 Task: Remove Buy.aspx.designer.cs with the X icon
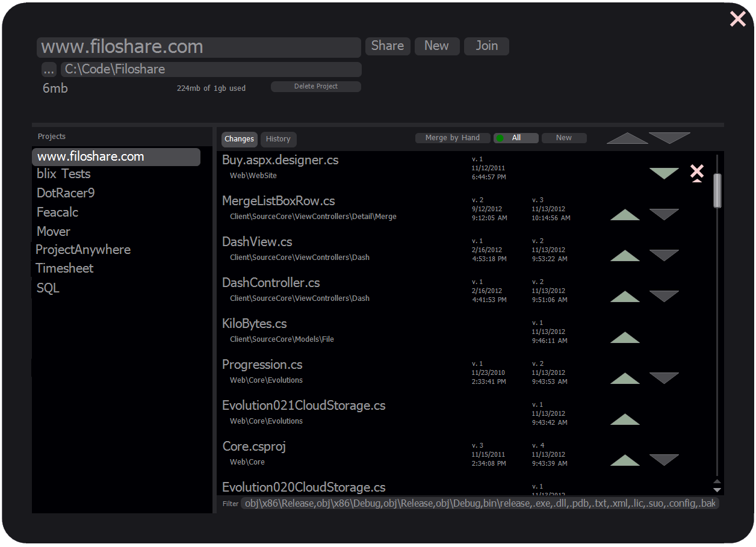[x=696, y=173]
